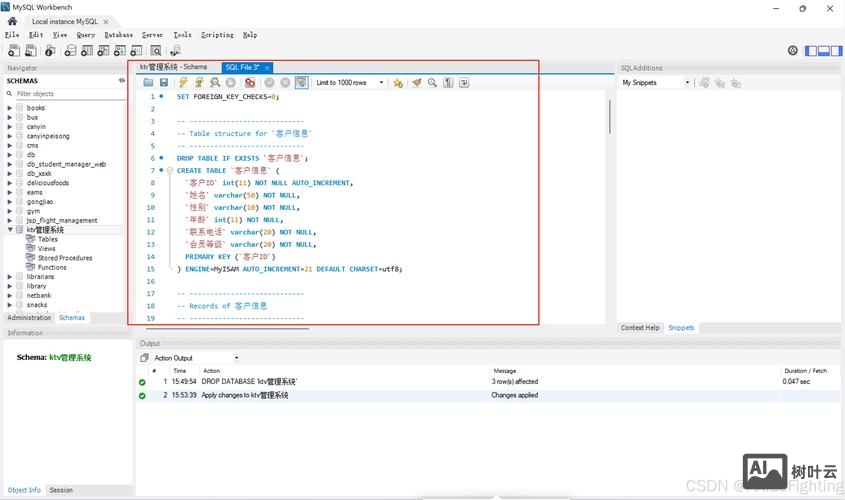Toggle auto-commit mode button
The height and width of the screenshot is (500, 845).
(x=301, y=82)
